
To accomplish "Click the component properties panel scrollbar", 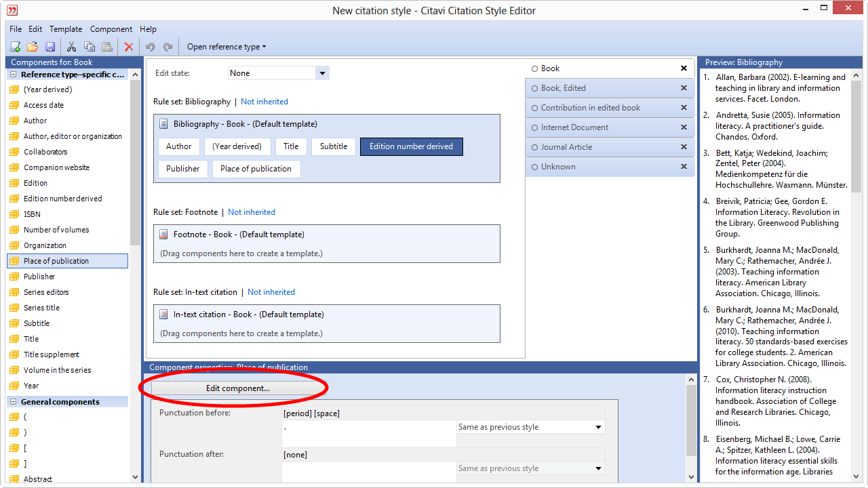I will coord(691,420).
